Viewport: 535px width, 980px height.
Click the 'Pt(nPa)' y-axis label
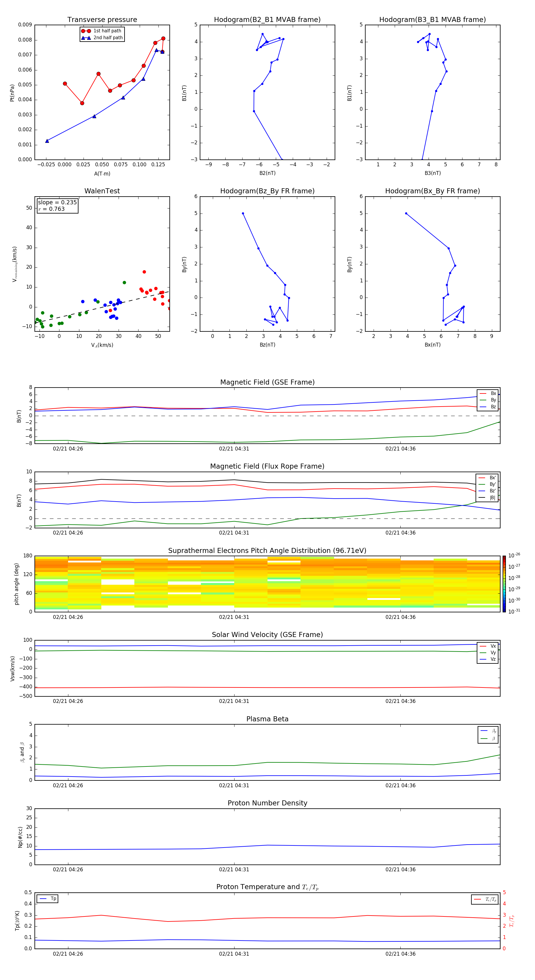(12, 93)
